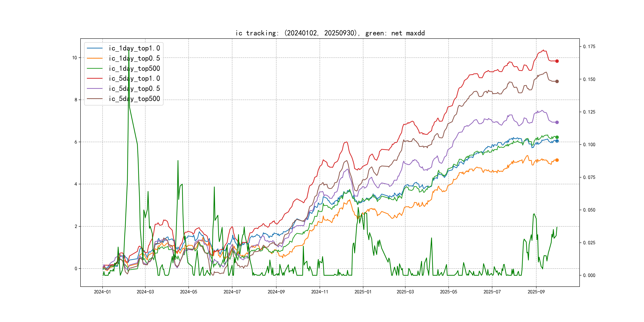Click the green endpoint dot of ic_1day_top500
The height and width of the screenshot is (322, 644).
coord(557,137)
